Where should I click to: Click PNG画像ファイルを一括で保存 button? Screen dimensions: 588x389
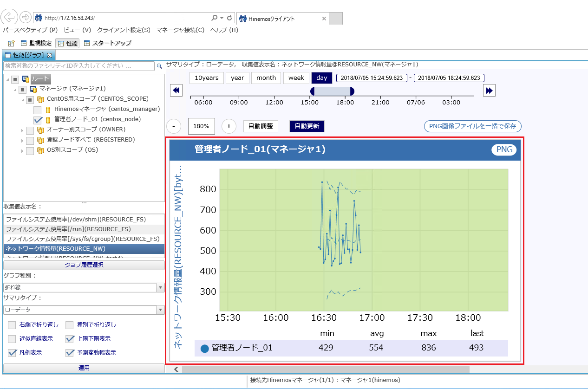tap(473, 126)
